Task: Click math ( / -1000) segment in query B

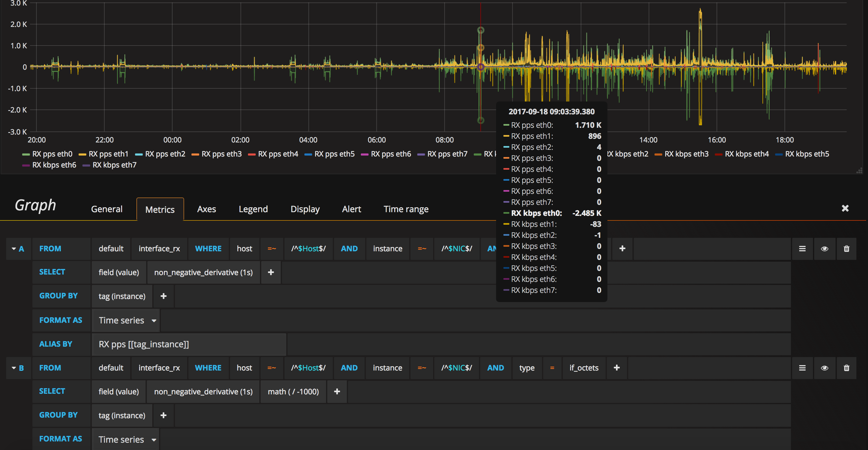Action: (293, 392)
